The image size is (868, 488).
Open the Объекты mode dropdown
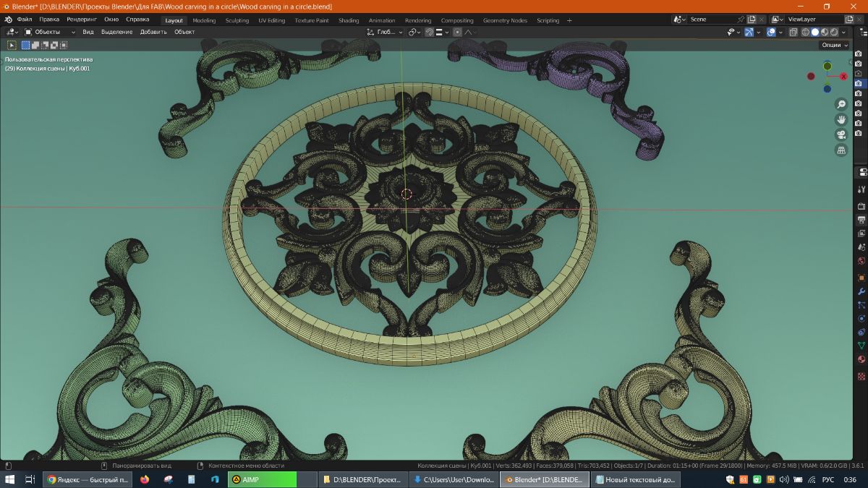(49, 32)
